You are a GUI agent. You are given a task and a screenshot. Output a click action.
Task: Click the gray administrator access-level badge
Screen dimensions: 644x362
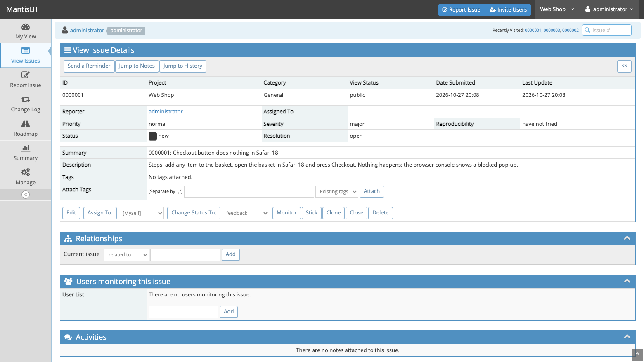click(x=126, y=31)
